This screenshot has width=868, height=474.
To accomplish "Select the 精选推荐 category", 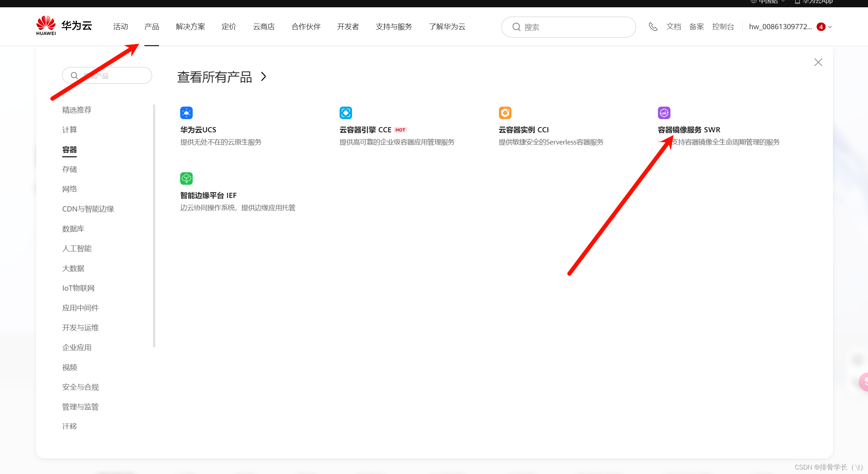I will click(77, 110).
